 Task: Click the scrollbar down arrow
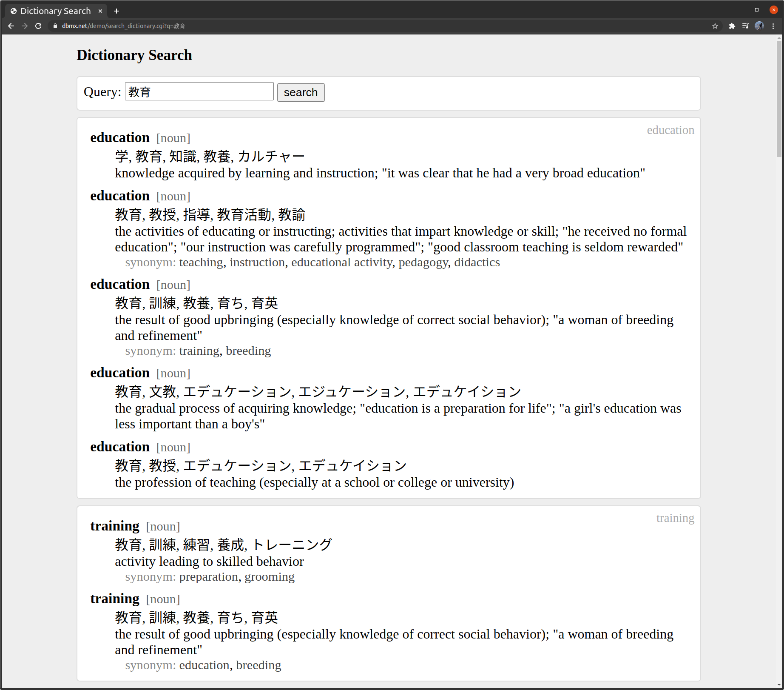[x=779, y=685]
